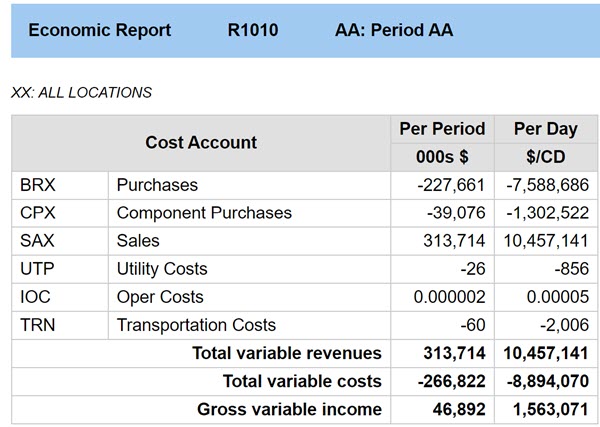Click the IOC account code cell

(x=35, y=297)
